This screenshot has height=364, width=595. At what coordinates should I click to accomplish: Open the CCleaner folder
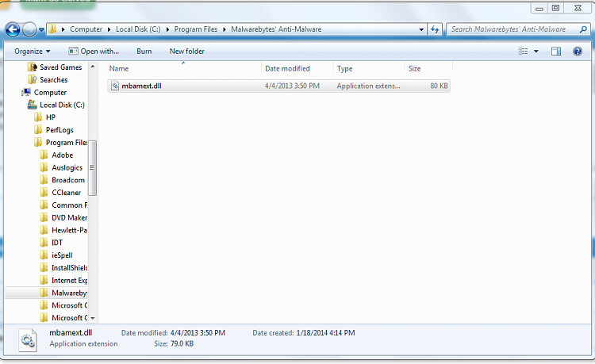pos(66,192)
